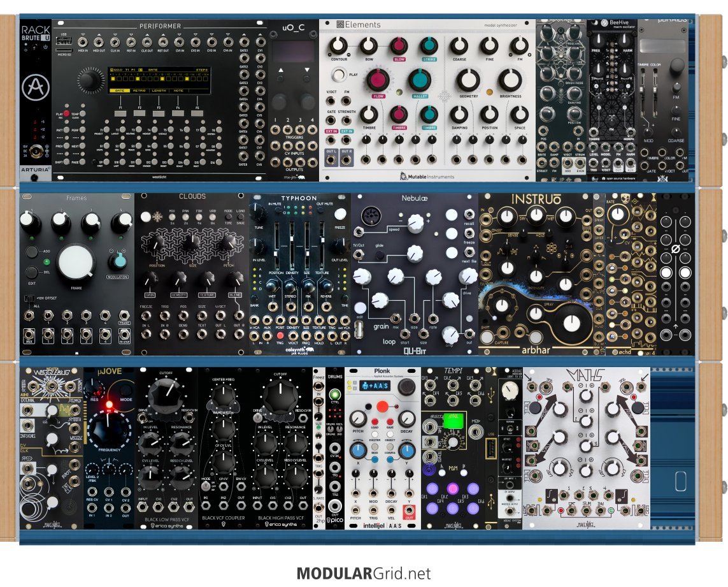Image resolution: width=728 pixels, height=587 pixels.
Task: Click the SHIFT button on Performer
Action: (x=66, y=162)
